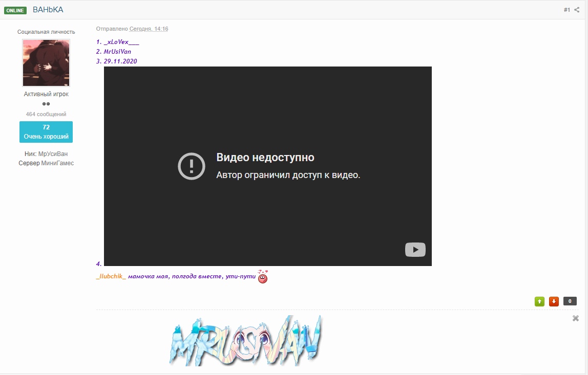Open the 72 Очень хороший reputation badge
Viewport: 588px width, 375px height.
click(x=46, y=132)
